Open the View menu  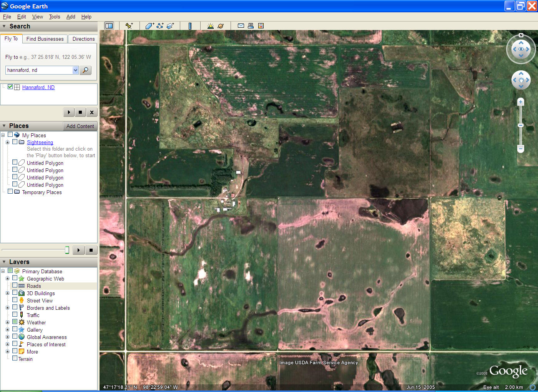pyautogui.click(x=38, y=17)
